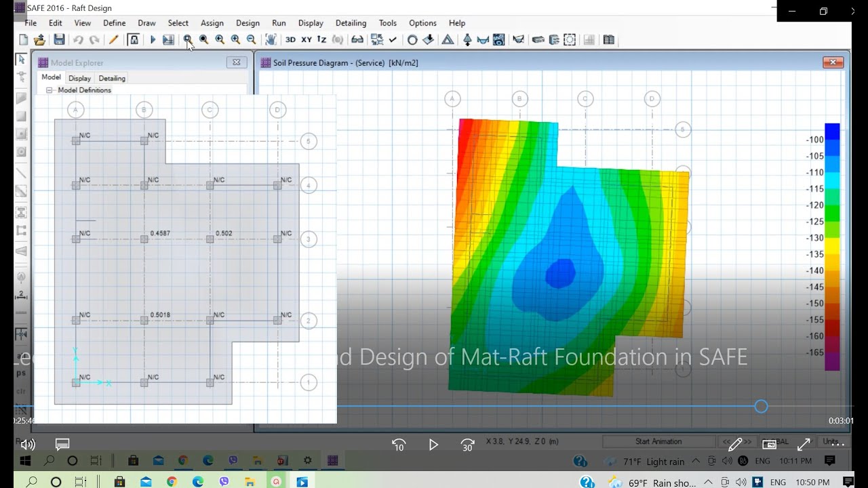Click the Show Beam Design icon
The width and height of the screenshot is (868, 488).
pos(554,40)
